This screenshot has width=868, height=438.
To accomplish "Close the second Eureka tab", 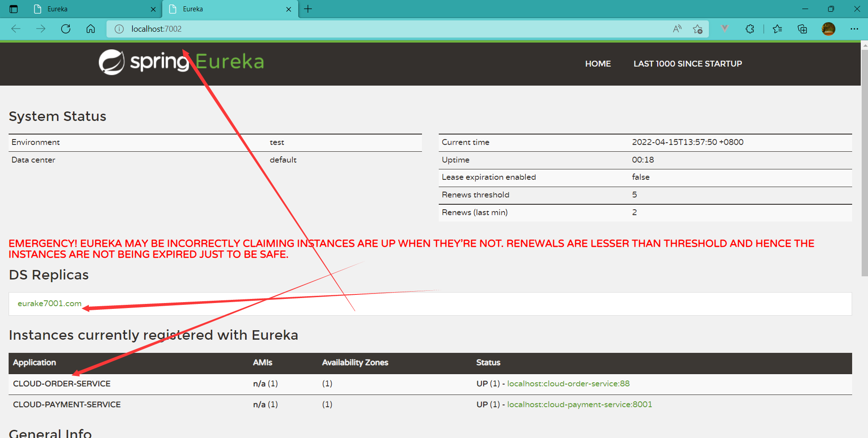I will 289,9.
